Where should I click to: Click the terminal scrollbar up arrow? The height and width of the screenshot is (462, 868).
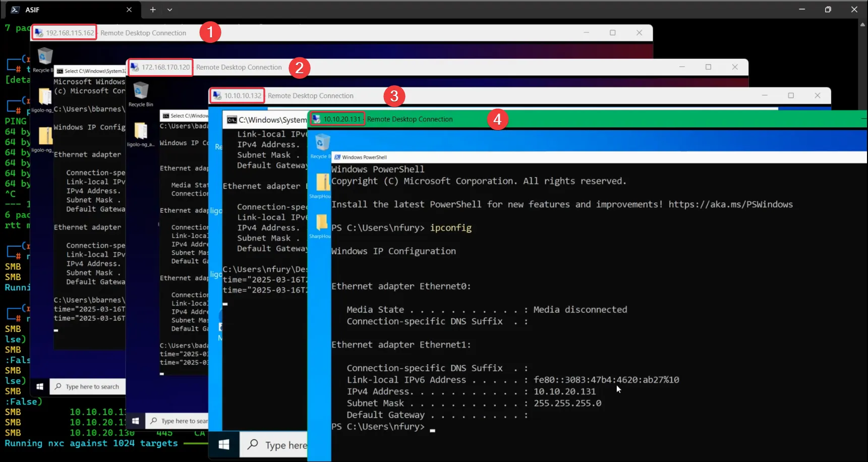tap(862, 24)
